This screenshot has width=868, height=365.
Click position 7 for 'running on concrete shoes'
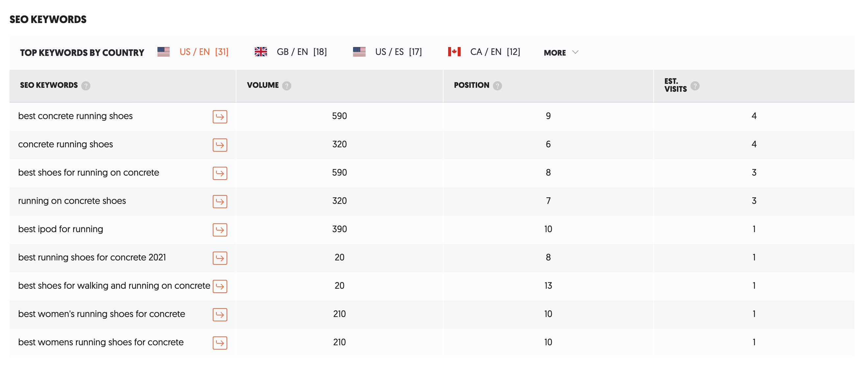point(548,201)
